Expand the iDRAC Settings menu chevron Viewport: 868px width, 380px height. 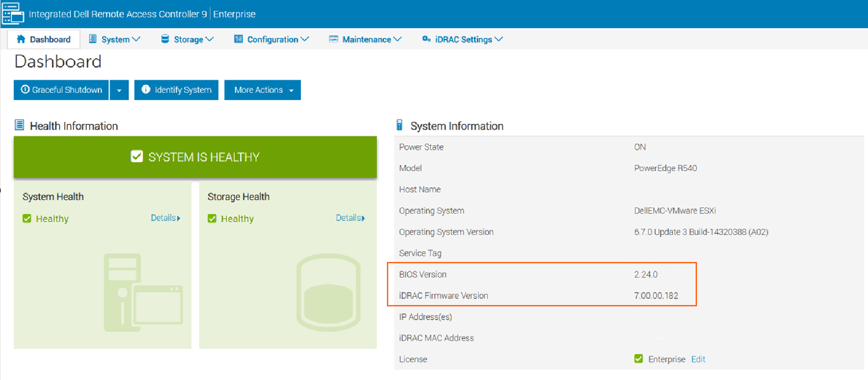(499, 39)
